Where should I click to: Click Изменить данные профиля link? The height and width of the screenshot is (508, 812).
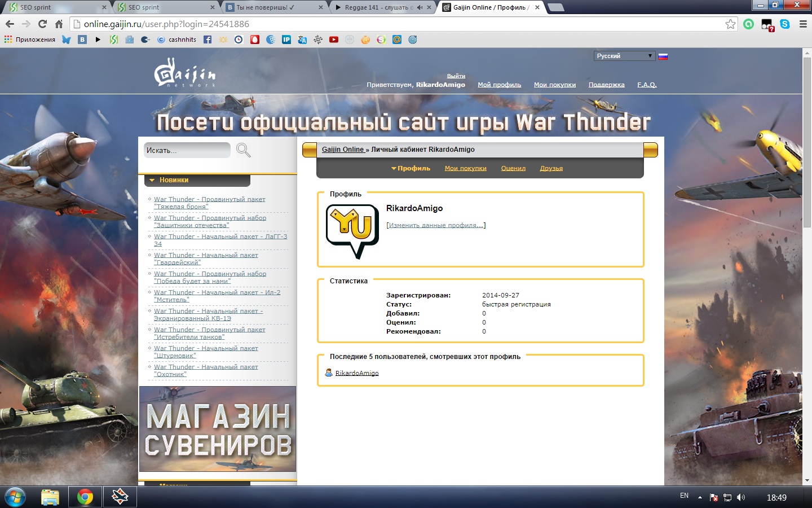(x=436, y=225)
